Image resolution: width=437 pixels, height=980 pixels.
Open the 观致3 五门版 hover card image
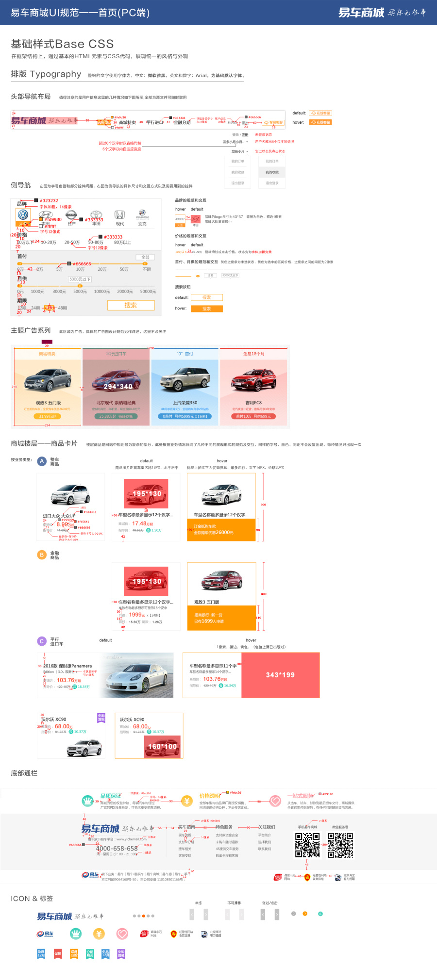(x=221, y=580)
